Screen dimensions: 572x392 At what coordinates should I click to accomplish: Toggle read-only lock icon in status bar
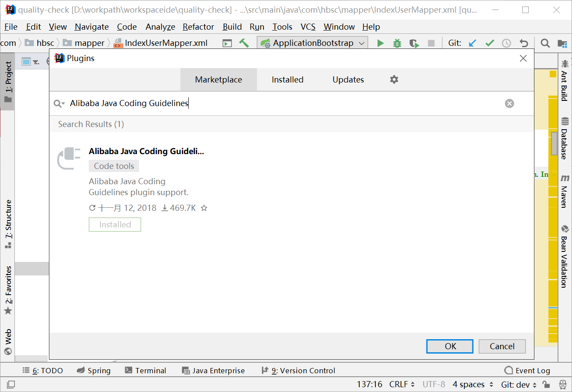pyautogui.click(x=546, y=385)
